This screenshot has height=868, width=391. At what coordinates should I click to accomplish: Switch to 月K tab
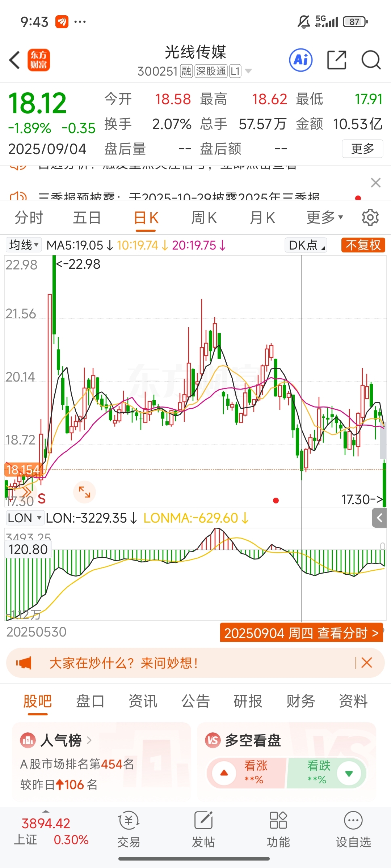(262, 218)
